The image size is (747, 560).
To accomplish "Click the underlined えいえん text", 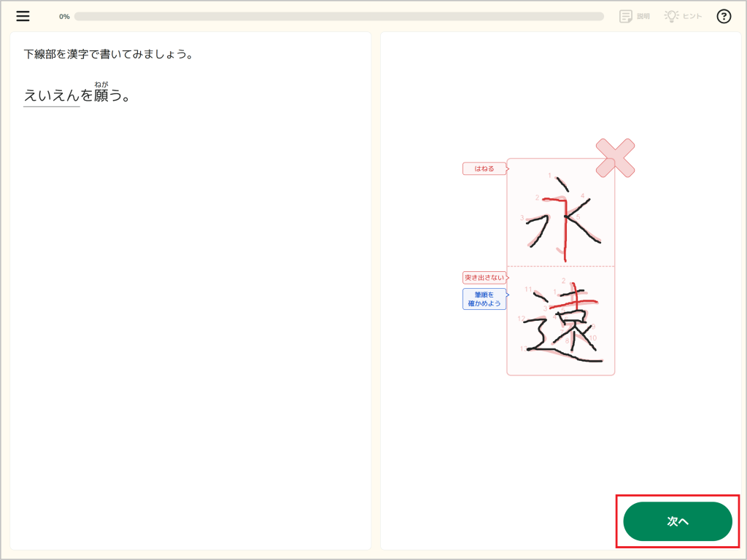I will pyautogui.click(x=52, y=96).
